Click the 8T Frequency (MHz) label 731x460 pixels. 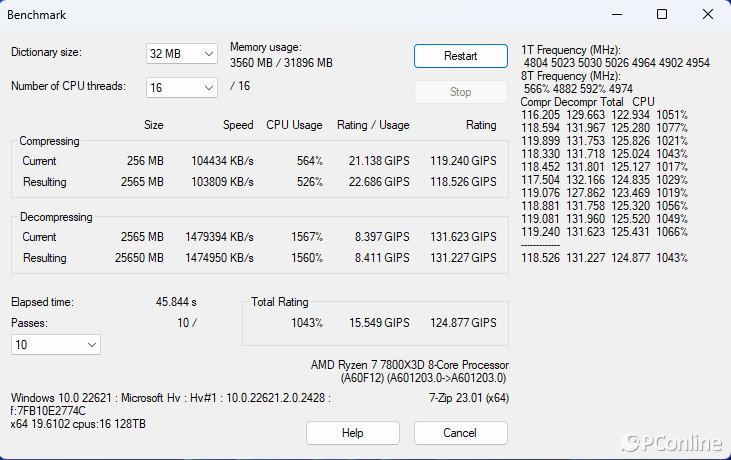pyautogui.click(x=571, y=76)
